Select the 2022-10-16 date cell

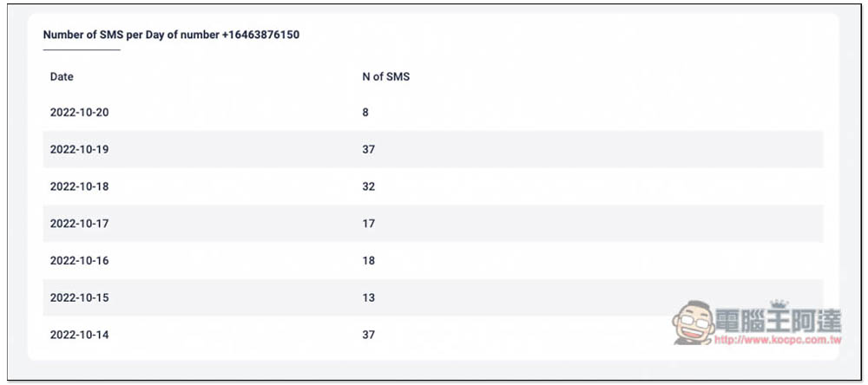pyautogui.click(x=79, y=261)
